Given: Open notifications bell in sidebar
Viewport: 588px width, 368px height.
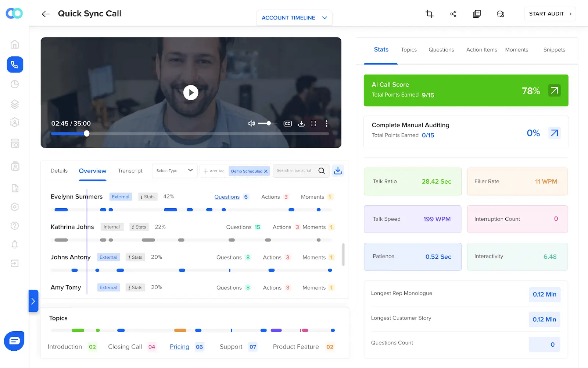Looking at the screenshot, I should coord(14,244).
